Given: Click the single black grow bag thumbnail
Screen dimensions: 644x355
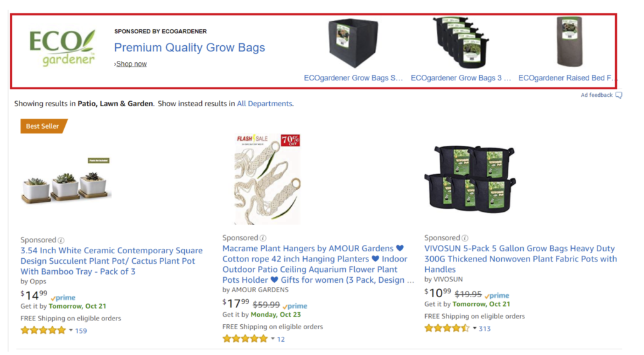Looking at the screenshot, I should [352, 43].
